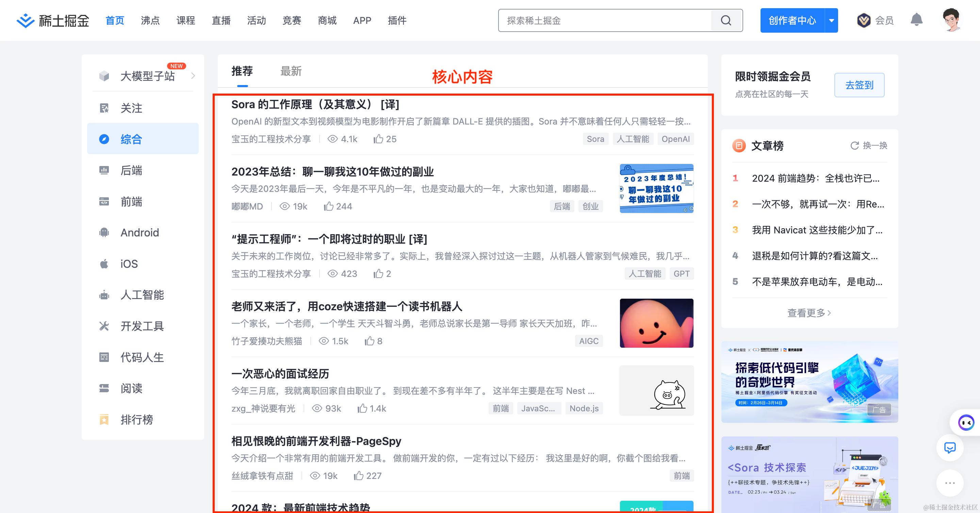The image size is (980, 513).
Task: Open the floating AI assistant icon
Action: pos(966,423)
